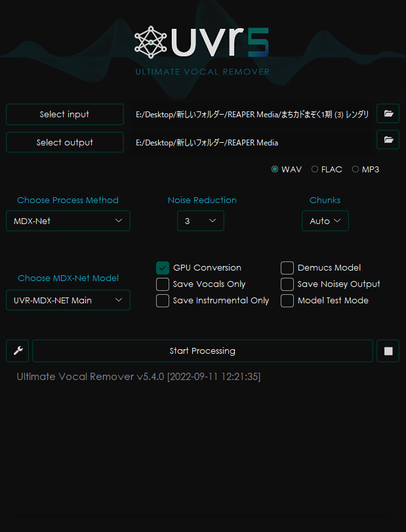
Task: Click the Choose MDX-Net Model label
Action: [68, 278]
